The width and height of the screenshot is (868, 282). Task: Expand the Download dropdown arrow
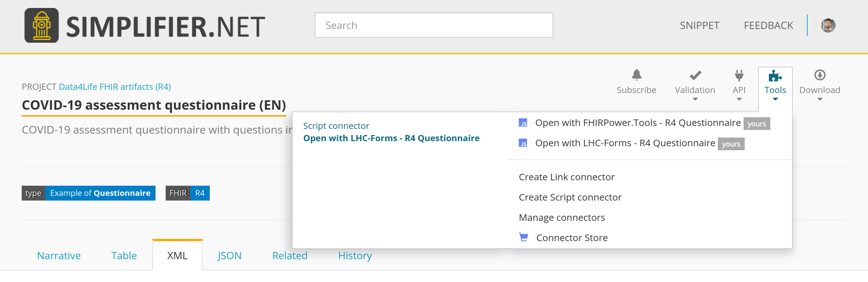pyautogui.click(x=820, y=99)
